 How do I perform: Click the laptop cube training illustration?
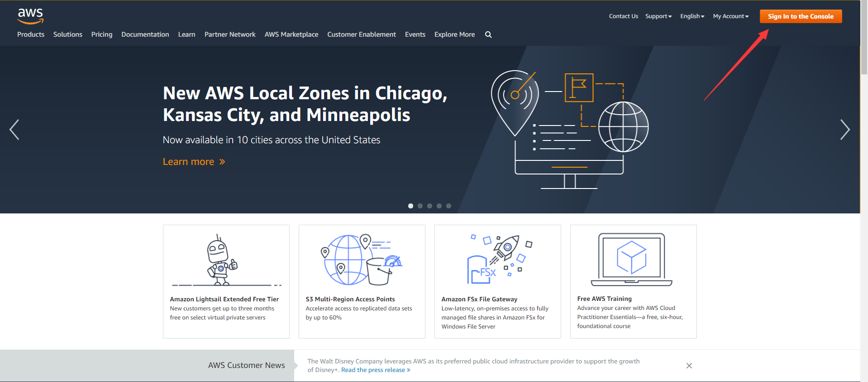pos(632,260)
